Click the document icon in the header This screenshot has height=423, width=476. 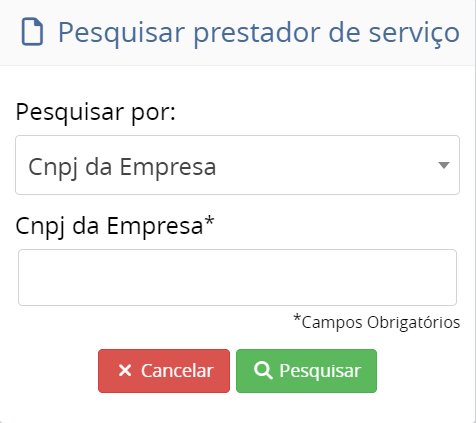coord(32,32)
